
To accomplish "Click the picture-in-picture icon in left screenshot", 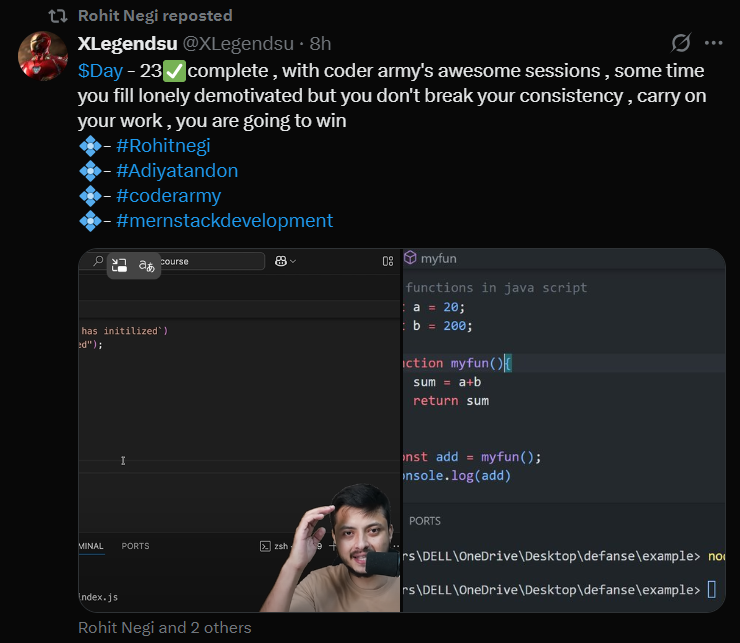I will [x=119, y=265].
